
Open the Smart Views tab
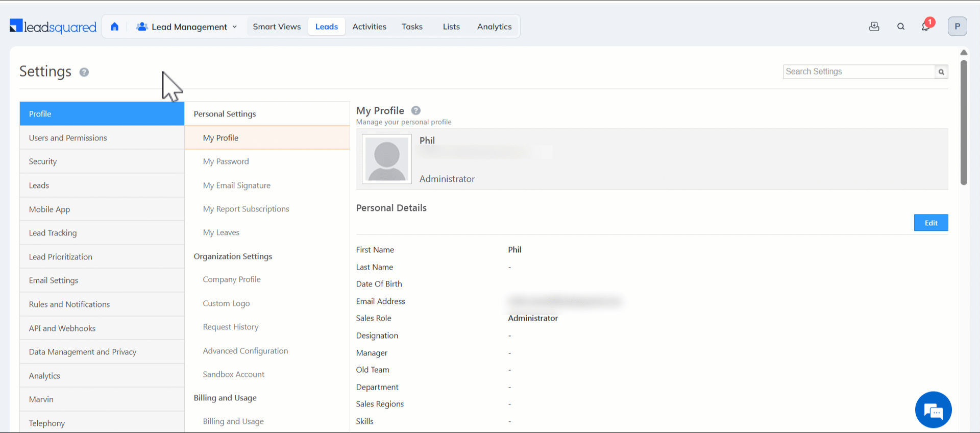coord(277,27)
